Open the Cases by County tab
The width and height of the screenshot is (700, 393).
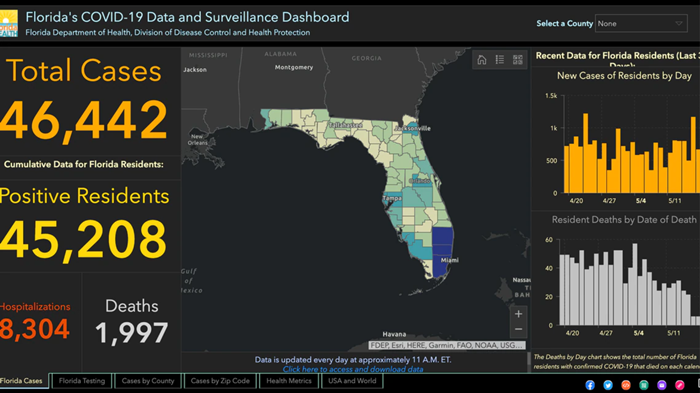click(x=148, y=381)
